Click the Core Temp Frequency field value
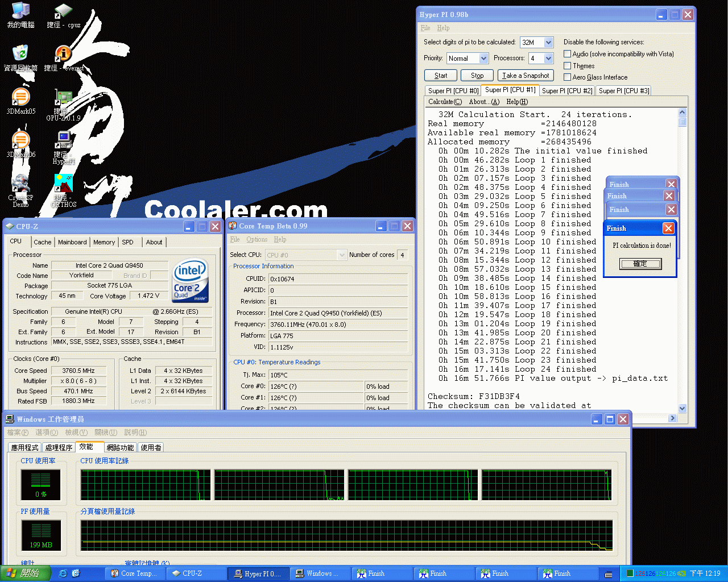 click(338, 325)
